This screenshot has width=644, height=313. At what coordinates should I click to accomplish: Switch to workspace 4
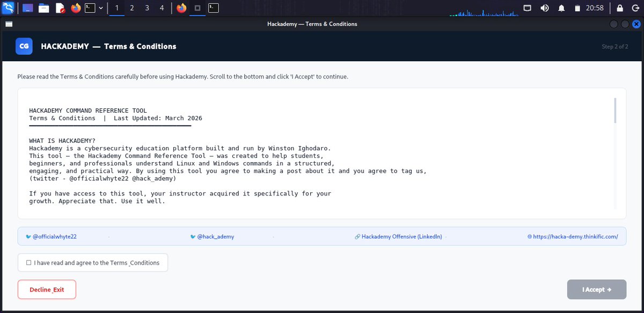tap(162, 8)
